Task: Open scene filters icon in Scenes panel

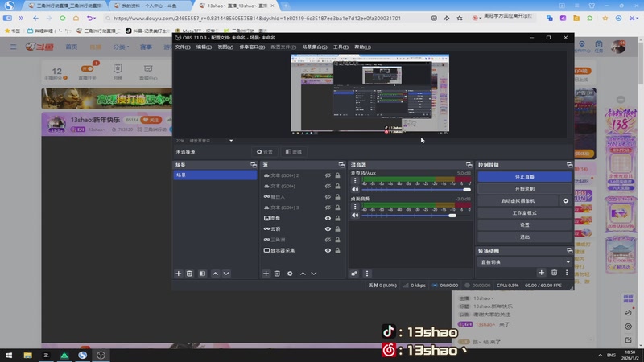Action: click(203, 274)
